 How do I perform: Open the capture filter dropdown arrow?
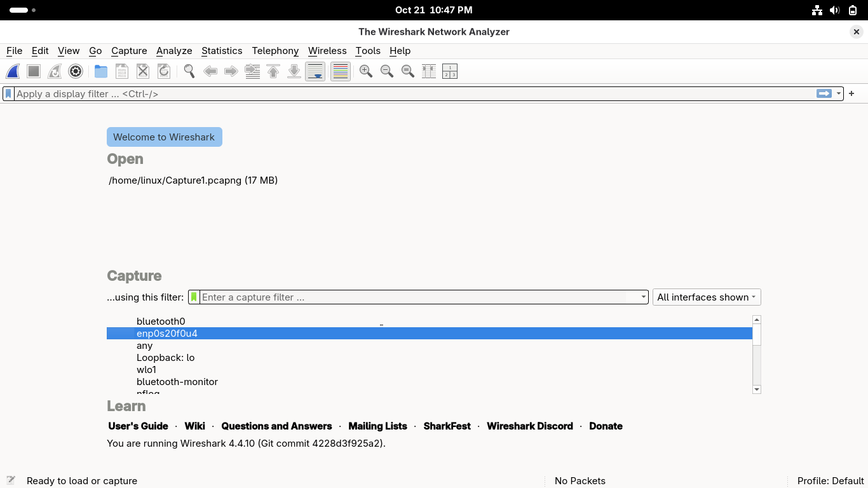(643, 297)
